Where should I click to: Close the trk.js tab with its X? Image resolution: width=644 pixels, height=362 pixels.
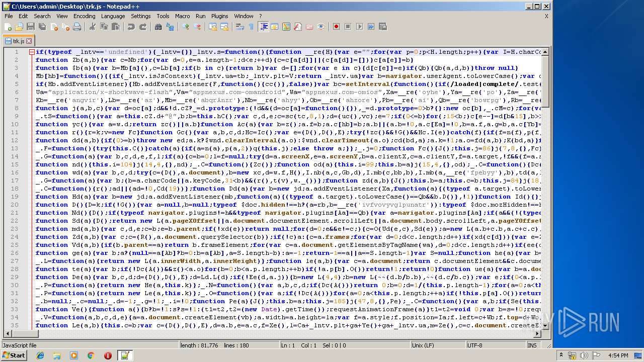pyautogui.click(x=29, y=41)
